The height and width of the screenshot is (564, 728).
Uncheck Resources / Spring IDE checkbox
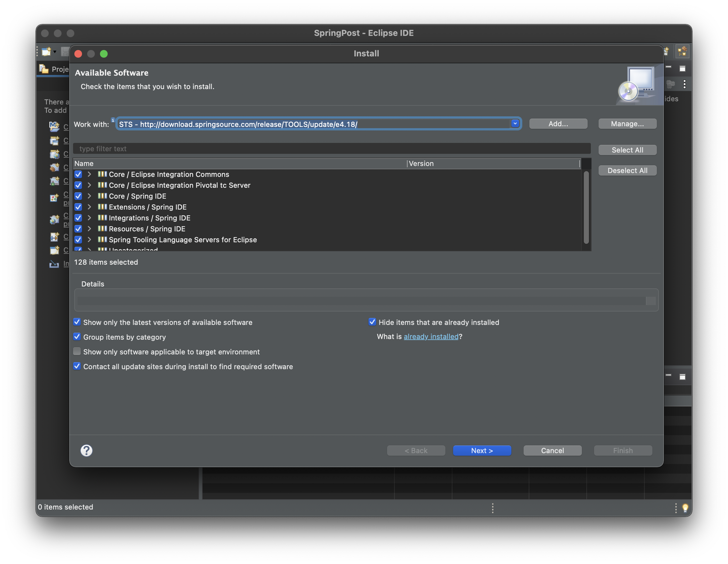point(78,229)
